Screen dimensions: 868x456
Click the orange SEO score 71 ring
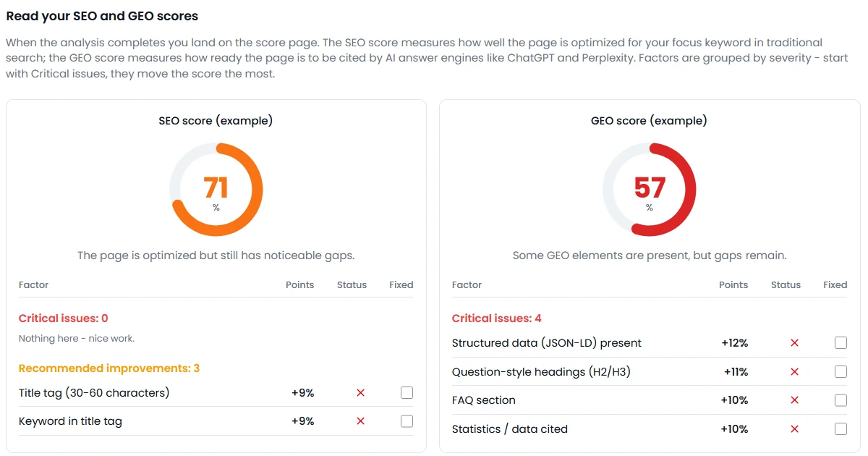pyautogui.click(x=216, y=190)
